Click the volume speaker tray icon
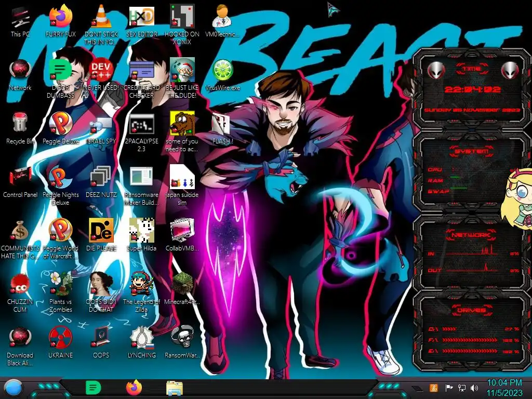This screenshot has width=532, height=399. tap(474, 388)
